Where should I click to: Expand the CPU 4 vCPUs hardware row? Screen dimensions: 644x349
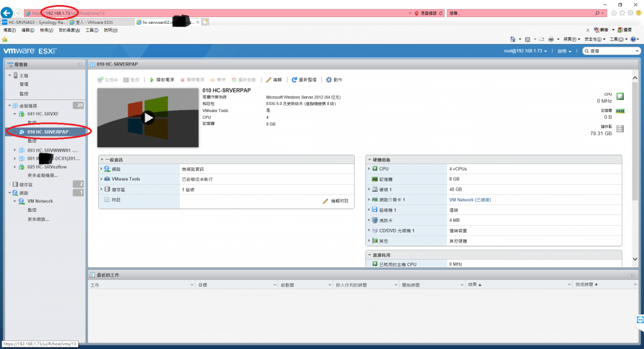369,169
